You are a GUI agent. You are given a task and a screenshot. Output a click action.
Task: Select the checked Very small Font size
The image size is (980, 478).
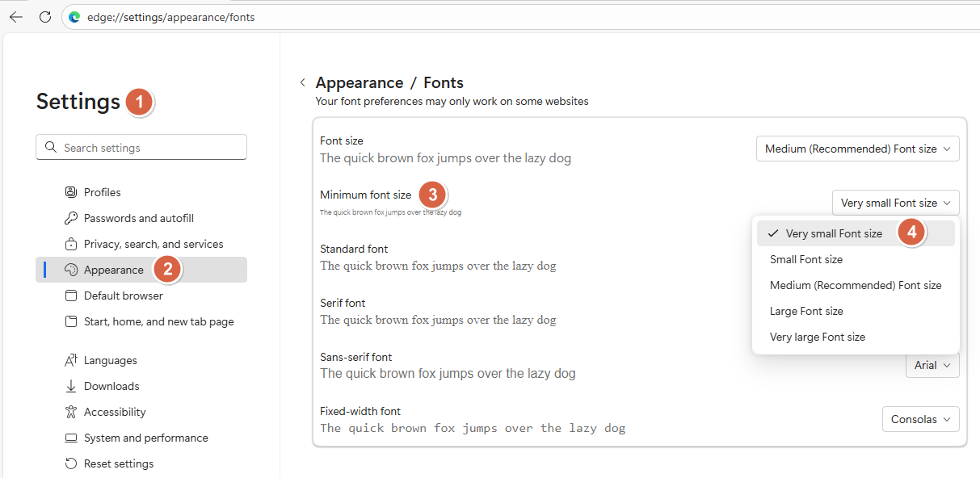(833, 233)
